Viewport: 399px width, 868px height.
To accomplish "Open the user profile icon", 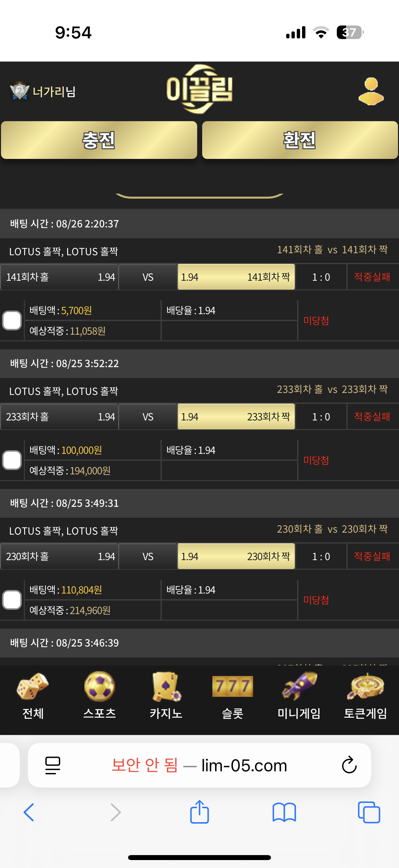I will point(371,91).
